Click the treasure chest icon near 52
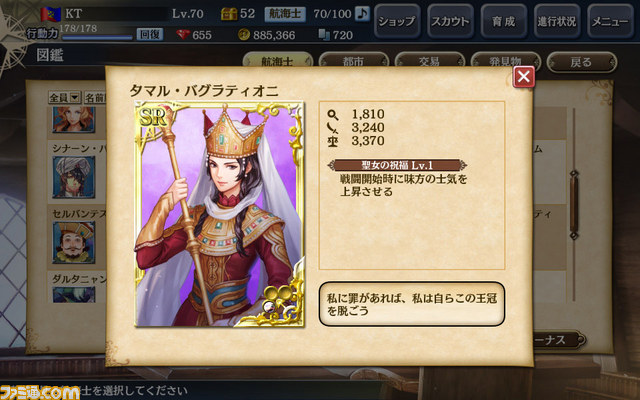The width and height of the screenshot is (640, 400). tap(229, 14)
